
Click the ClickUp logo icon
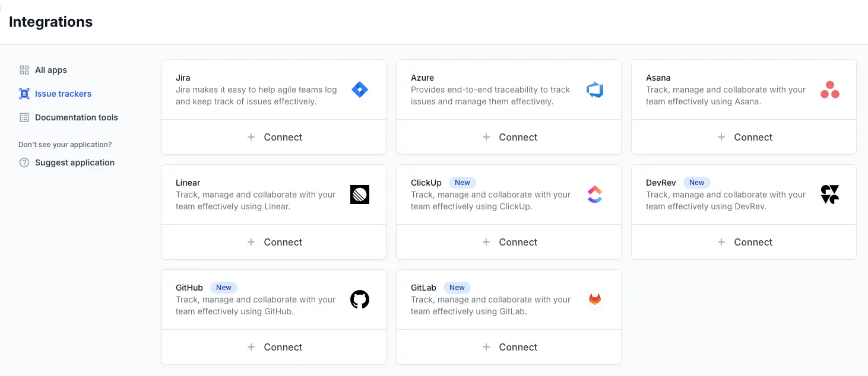pyautogui.click(x=594, y=195)
